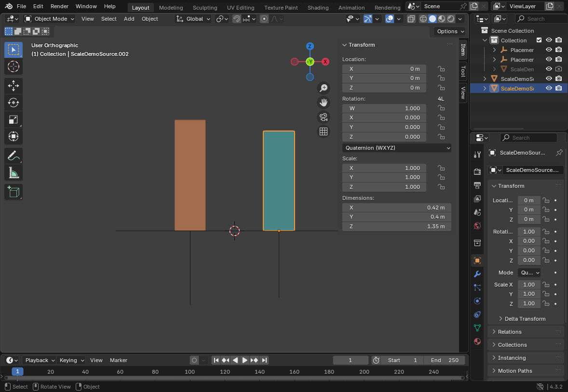
Task: Open the Object Data properties tab icon
Action: point(477,328)
